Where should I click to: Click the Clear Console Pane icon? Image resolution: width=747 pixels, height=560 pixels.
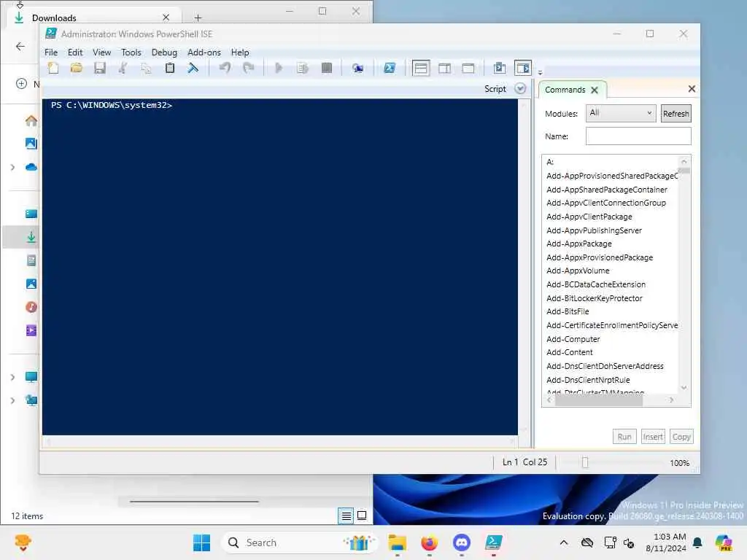(x=193, y=68)
